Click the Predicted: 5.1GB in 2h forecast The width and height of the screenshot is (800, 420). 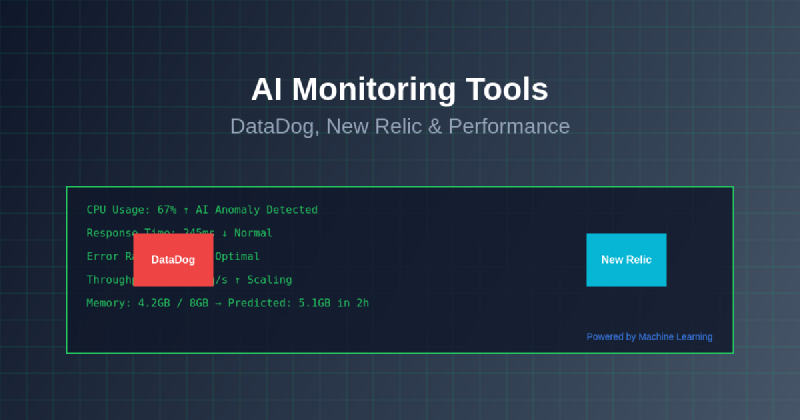pos(299,303)
